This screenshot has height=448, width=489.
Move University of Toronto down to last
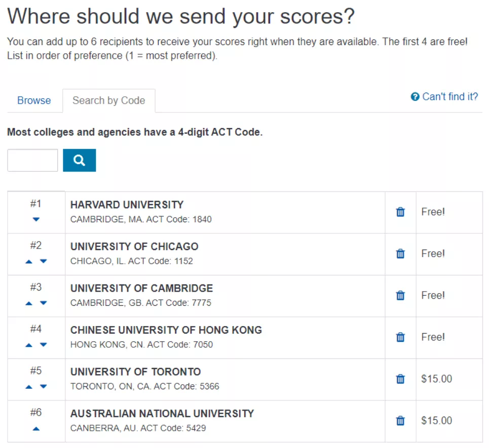[43, 386]
